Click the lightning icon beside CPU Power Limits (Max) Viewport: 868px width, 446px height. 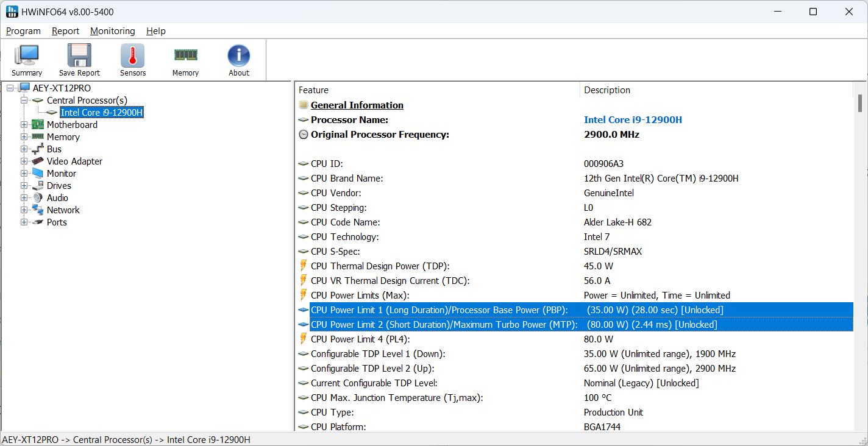[304, 296]
